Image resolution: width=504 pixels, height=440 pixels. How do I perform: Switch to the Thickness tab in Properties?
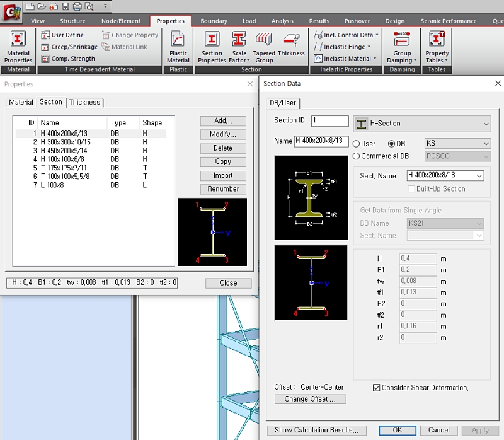coord(84,102)
